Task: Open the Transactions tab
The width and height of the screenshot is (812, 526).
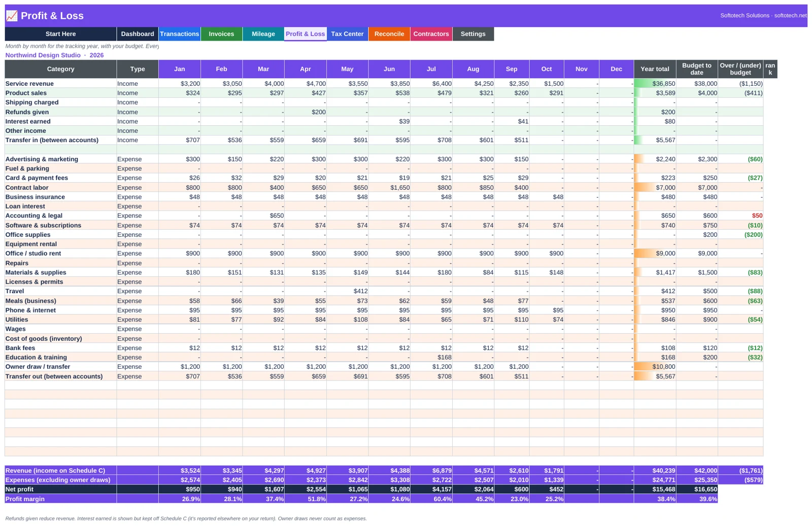Action: 180,34
